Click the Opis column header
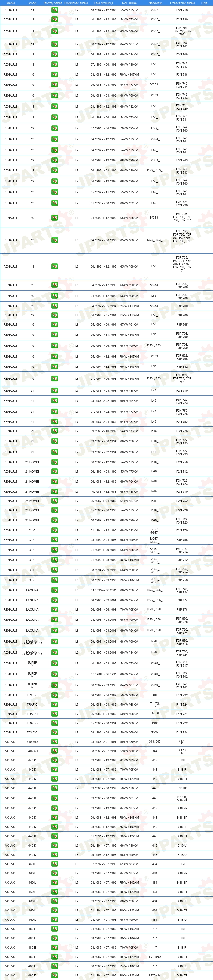This screenshot has width=213, height=980. coord(204,3)
